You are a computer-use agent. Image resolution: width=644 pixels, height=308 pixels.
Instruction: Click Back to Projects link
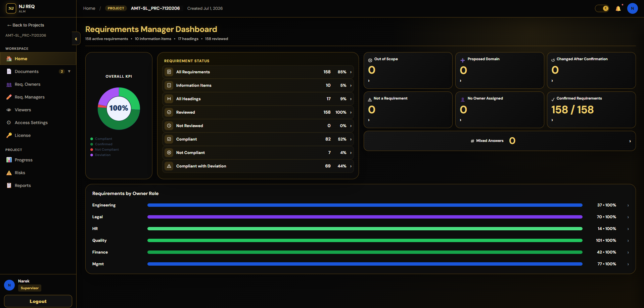26,25
